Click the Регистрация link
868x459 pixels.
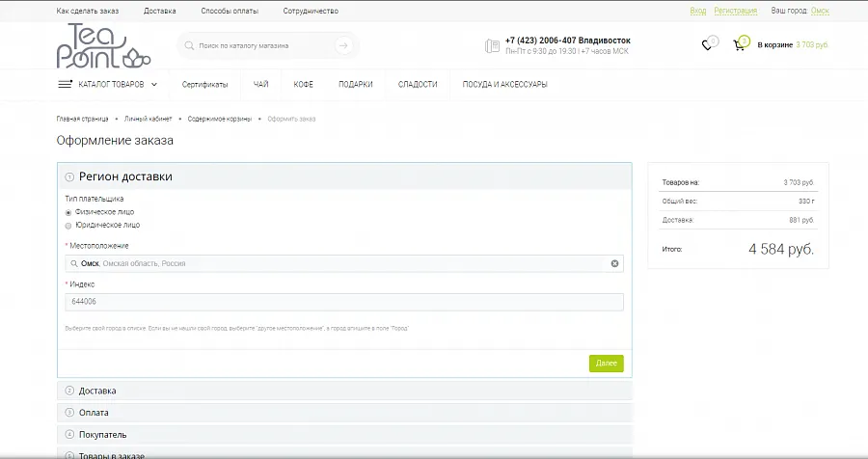pos(735,11)
